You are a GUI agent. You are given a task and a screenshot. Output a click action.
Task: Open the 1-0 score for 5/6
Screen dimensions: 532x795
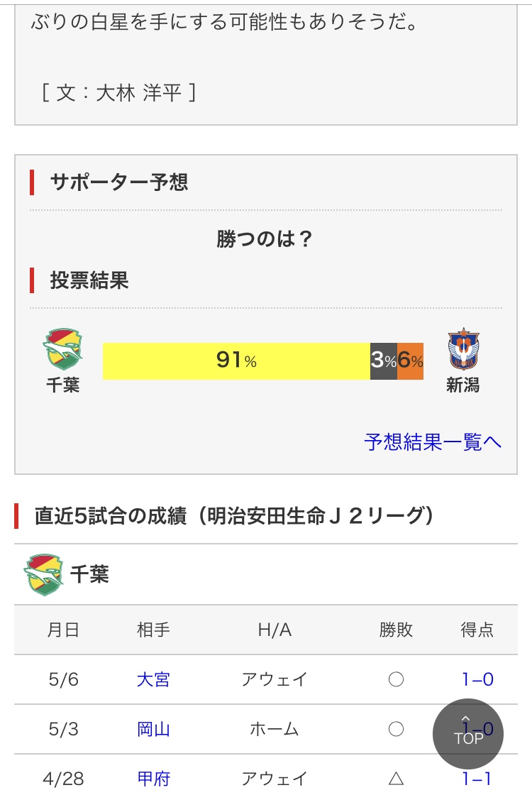477,679
